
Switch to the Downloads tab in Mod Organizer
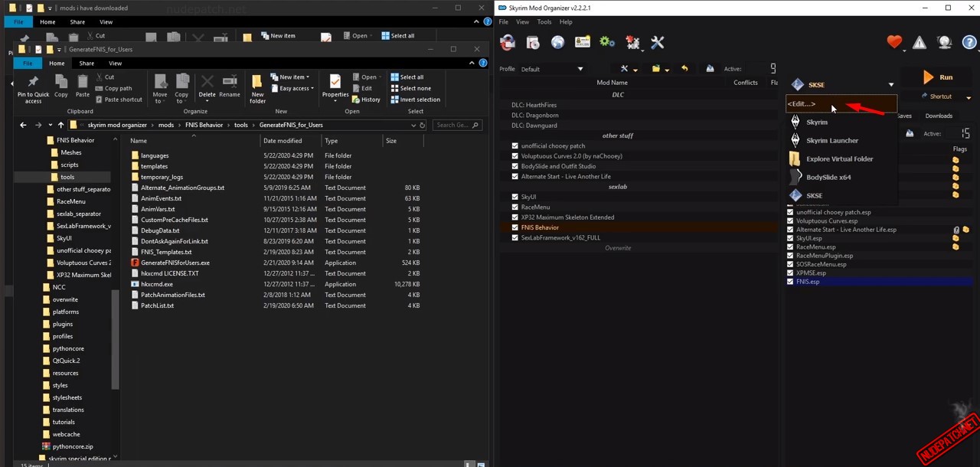(x=939, y=116)
